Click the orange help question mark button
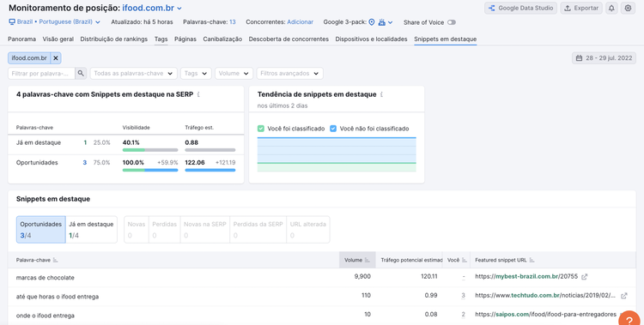644x325 pixels. pyautogui.click(x=629, y=320)
